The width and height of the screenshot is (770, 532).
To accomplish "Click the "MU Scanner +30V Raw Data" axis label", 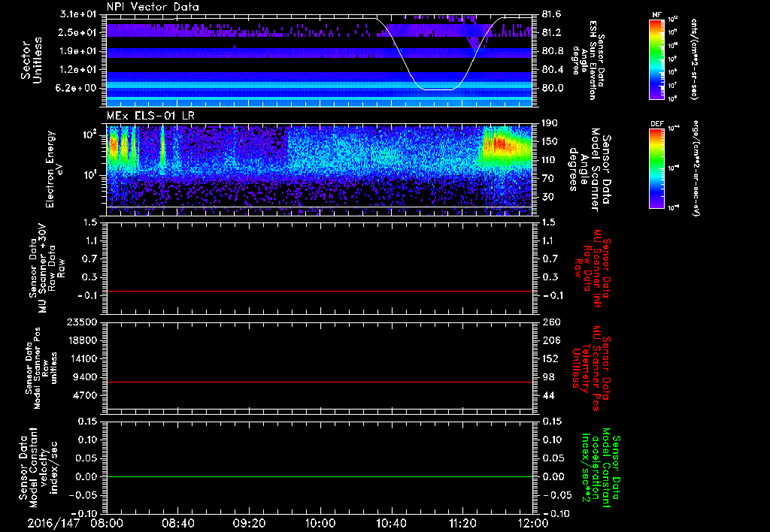I will [x=47, y=268].
